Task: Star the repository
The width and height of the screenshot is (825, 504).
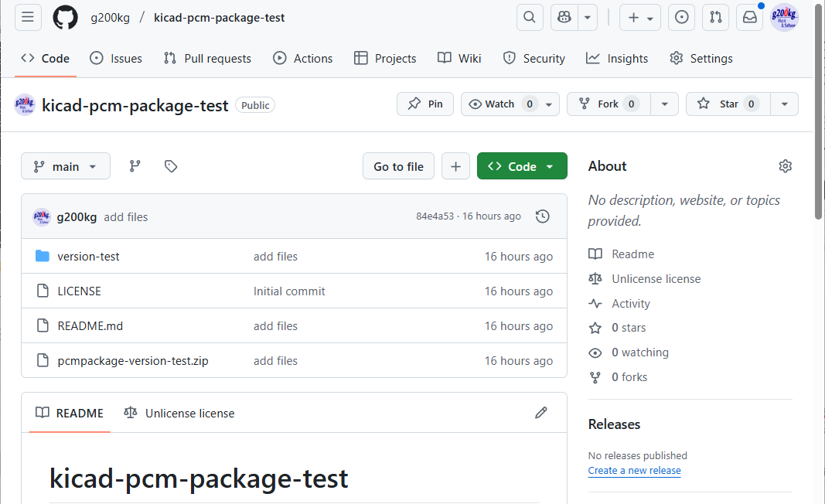Action: tap(718, 104)
